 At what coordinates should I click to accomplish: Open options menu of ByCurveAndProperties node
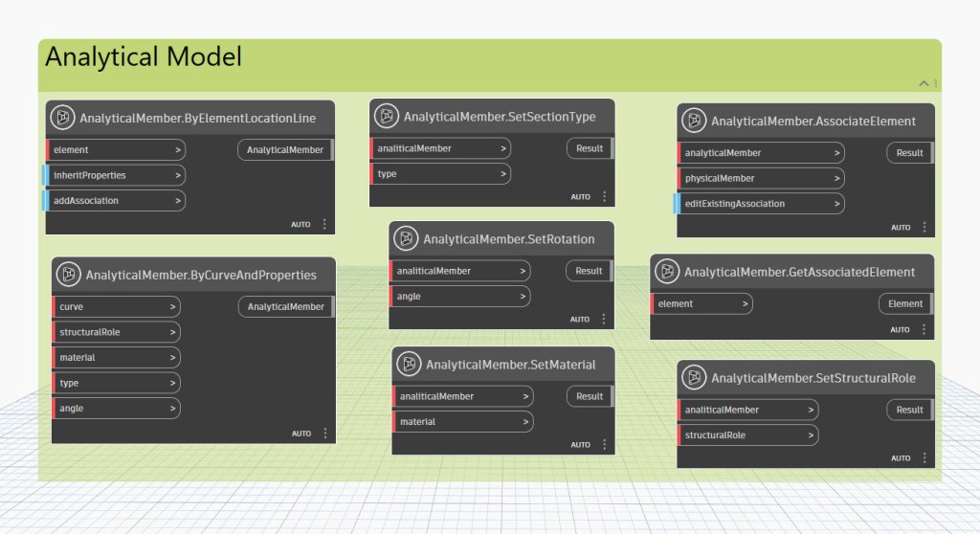click(x=325, y=433)
